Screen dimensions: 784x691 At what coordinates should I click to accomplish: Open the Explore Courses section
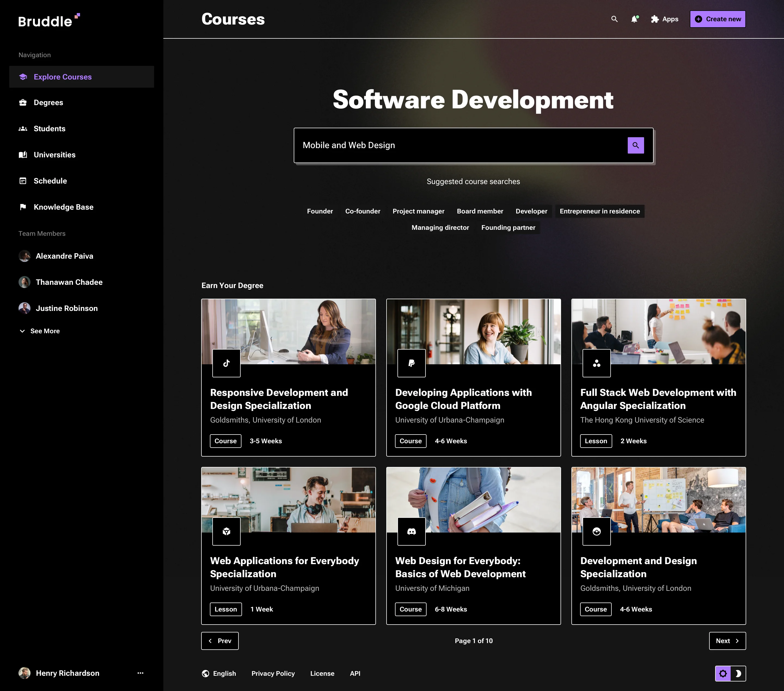[x=62, y=77]
